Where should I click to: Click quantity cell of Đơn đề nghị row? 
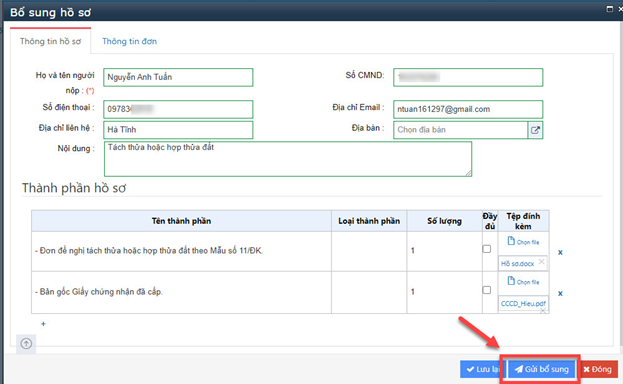(x=444, y=251)
